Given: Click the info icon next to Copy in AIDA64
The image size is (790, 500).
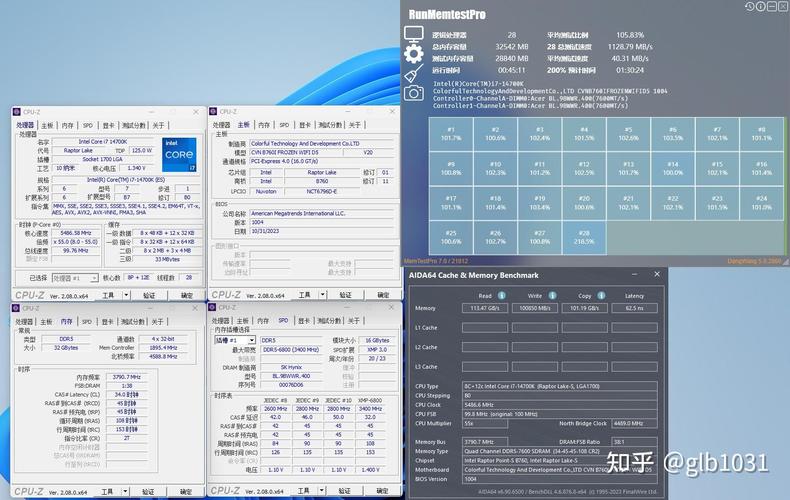Looking at the screenshot, I should pyautogui.click(x=601, y=295).
